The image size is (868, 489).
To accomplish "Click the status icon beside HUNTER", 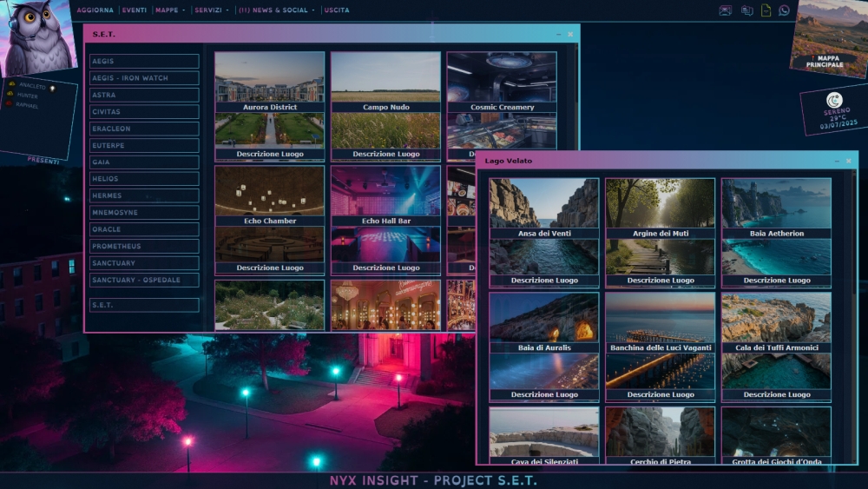I will 10,94.
